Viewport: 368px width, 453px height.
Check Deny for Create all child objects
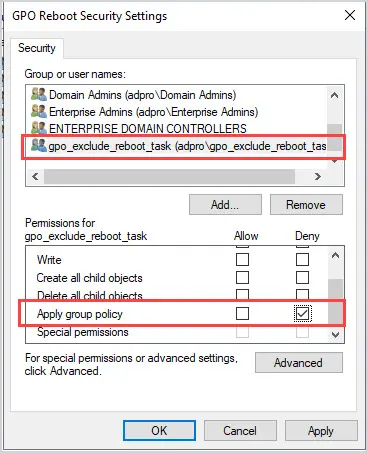[x=302, y=277]
